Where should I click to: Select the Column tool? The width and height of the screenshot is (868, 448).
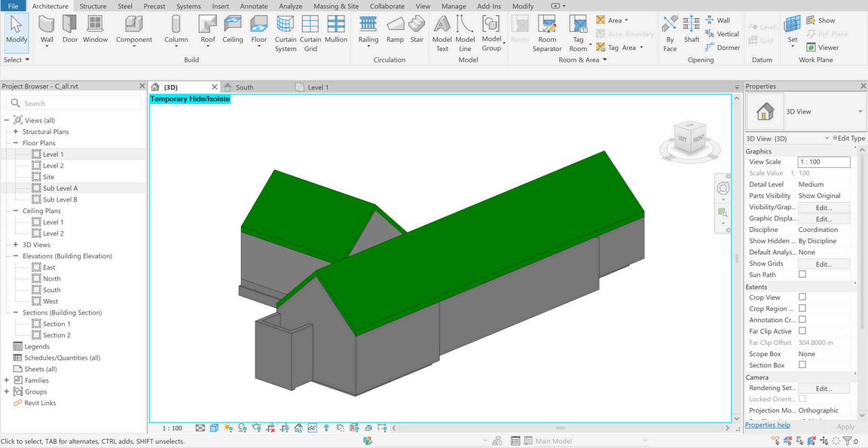point(176,30)
